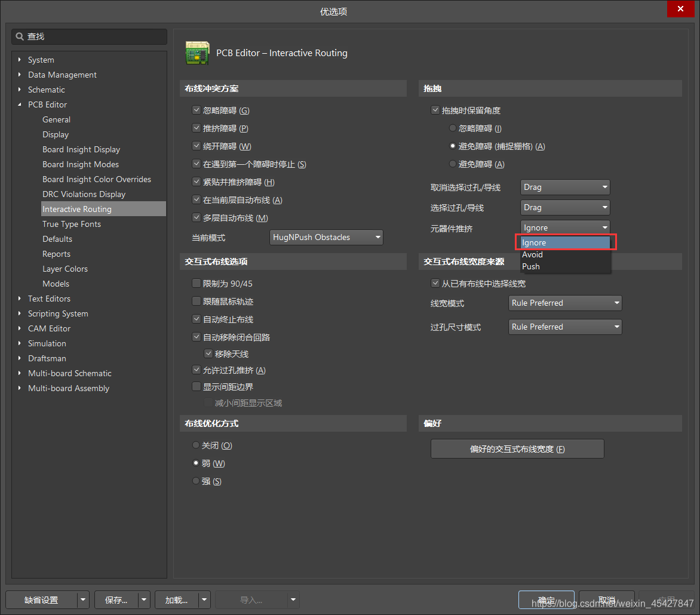Choose Push in the dropdown list

pos(565,266)
